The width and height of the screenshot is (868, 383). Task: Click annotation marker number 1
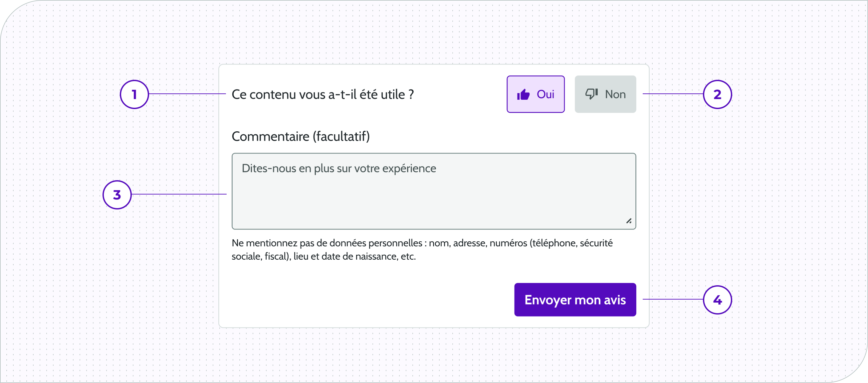pyautogui.click(x=134, y=94)
